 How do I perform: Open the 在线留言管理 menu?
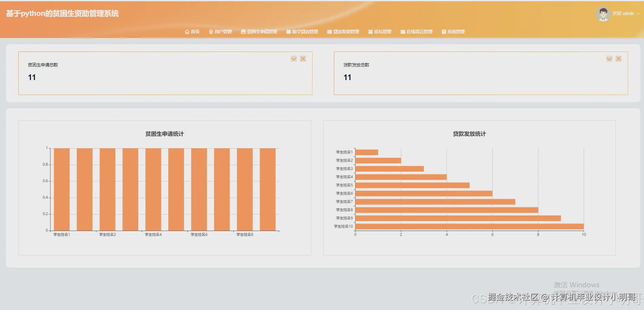[416, 32]
